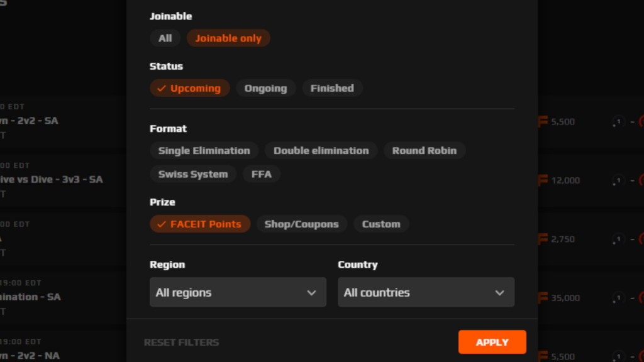Click the FACEIT Points icon next to 2,750
644x362 pixels.
pyautogui.click(x=542, y=239)
